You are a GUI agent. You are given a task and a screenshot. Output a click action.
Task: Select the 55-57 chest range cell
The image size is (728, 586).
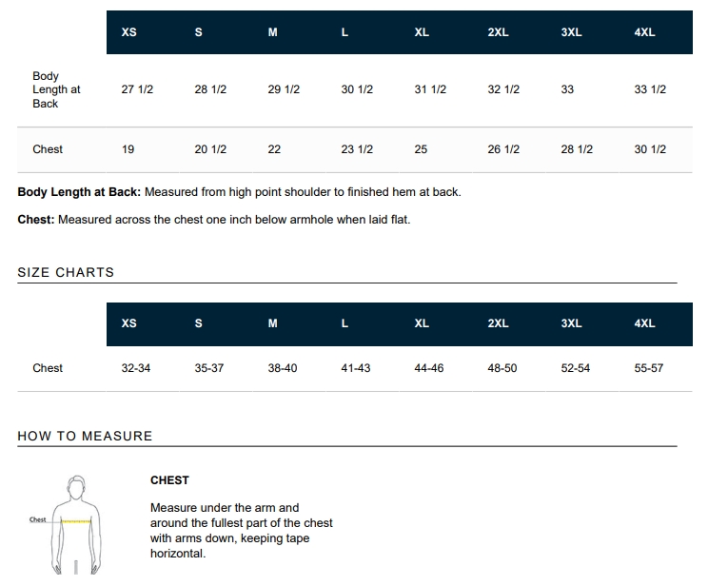pyautogui.click(x=649, y=368)
